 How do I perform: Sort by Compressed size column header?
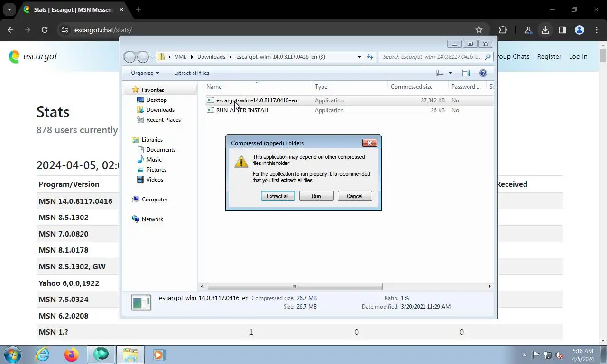point(418,87)
